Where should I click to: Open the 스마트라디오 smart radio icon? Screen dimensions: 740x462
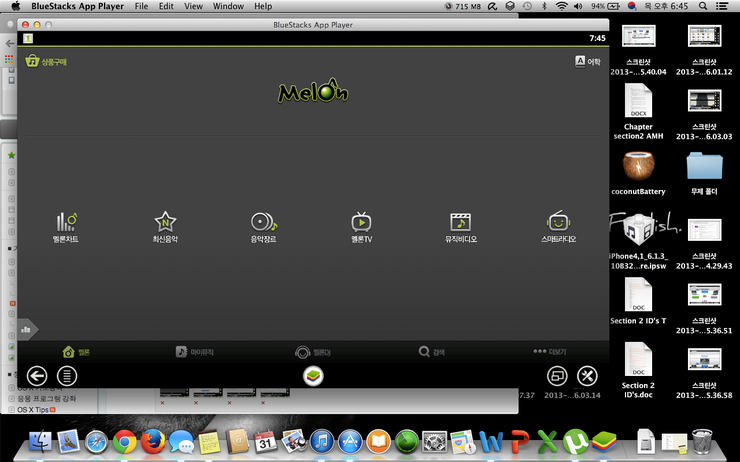[558, 227]
